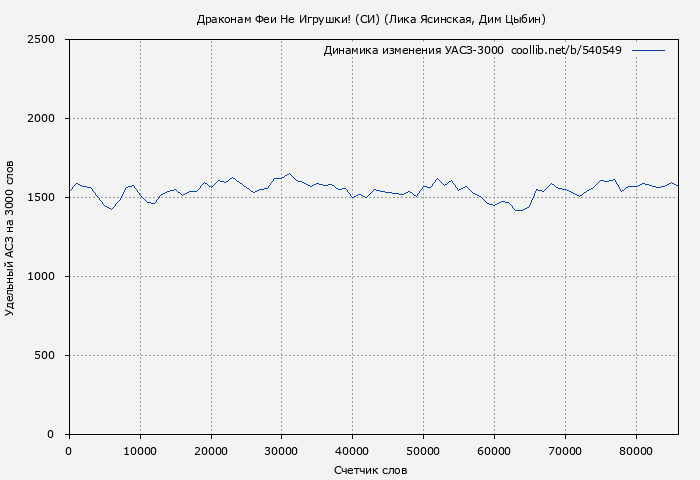This screenshot has height=480, width=700.
Task: Click the 40000 tick on the X axis
Action: [x=353, y=450]
